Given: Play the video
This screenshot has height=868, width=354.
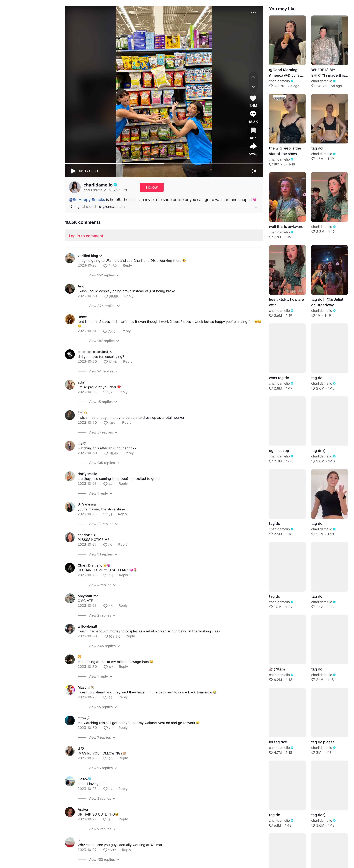Looking at the screenshot, I should point(73,171).
